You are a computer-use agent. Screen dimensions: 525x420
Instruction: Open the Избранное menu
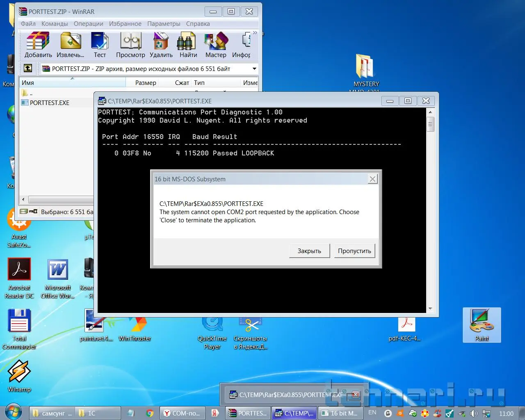125,24
